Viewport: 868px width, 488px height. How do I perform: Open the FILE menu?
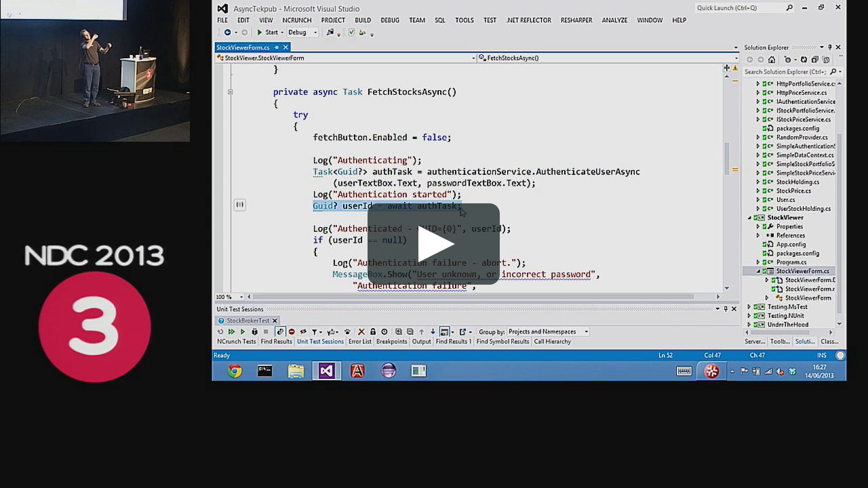pyautogui.click(x=222, y=20)
